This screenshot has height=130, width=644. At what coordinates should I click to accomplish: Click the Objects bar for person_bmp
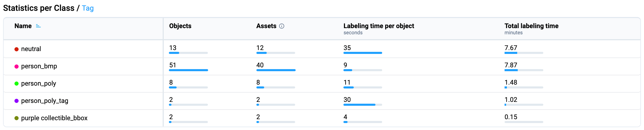(188, 70)
